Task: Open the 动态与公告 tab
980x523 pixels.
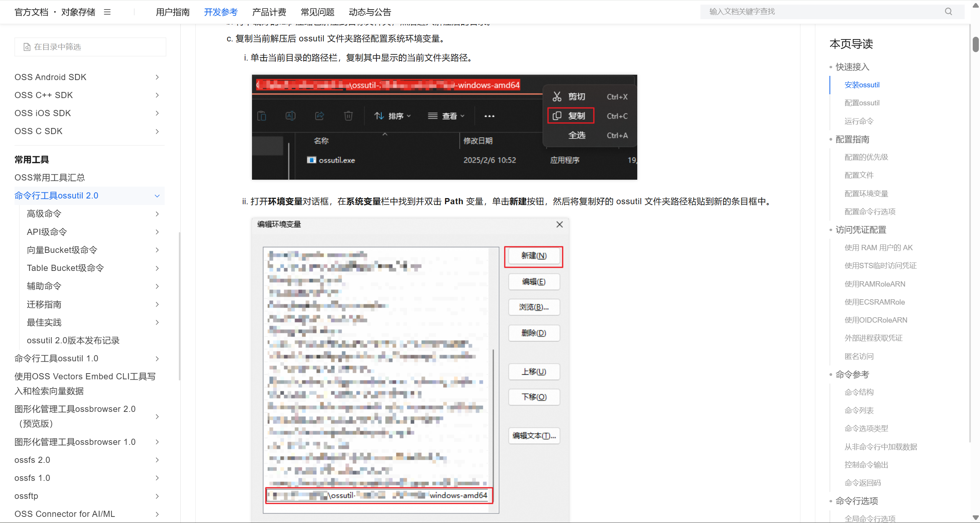Action: point(370,12)
